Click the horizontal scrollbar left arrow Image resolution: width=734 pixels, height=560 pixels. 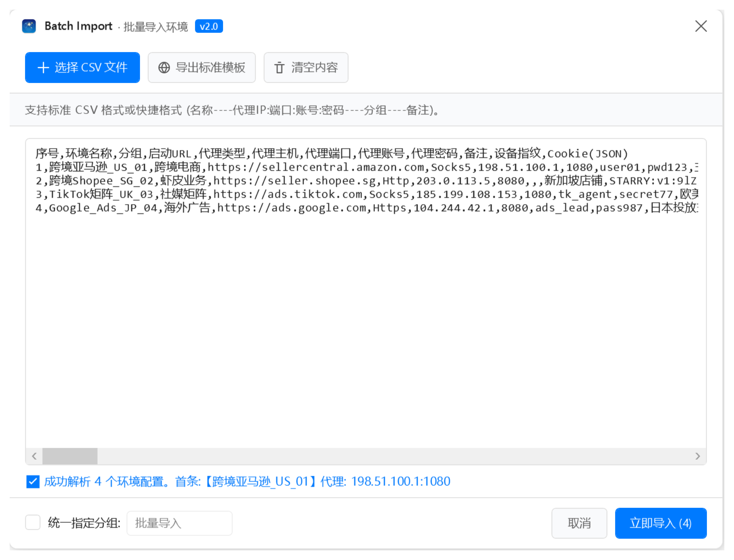34,456
